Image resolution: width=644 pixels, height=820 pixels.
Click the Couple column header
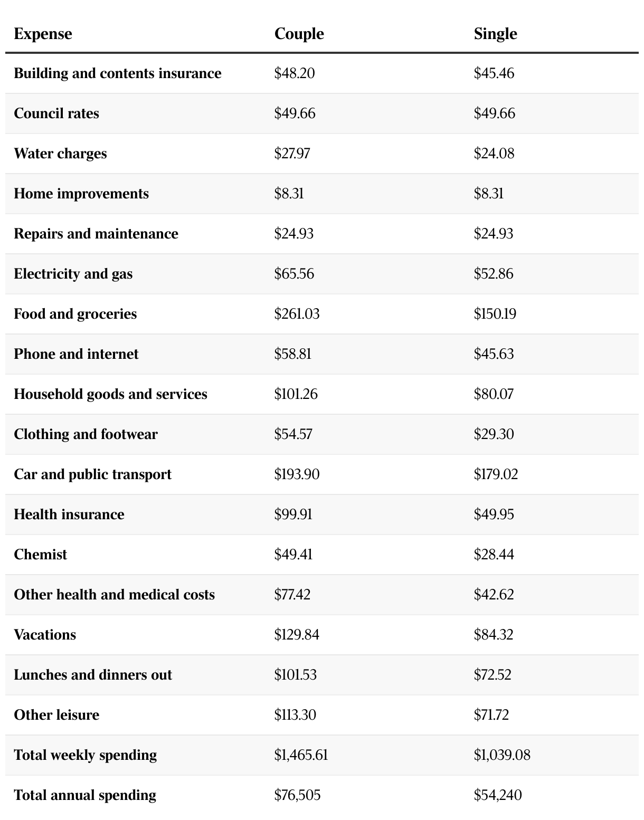[299, 34]
